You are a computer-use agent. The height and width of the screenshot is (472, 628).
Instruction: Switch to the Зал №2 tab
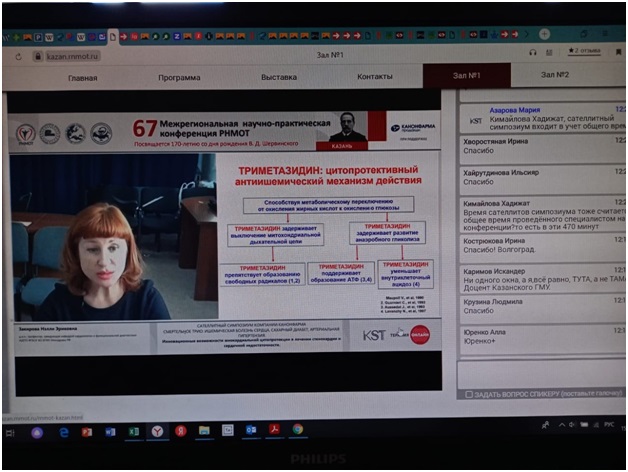click(x=555, y=75)
